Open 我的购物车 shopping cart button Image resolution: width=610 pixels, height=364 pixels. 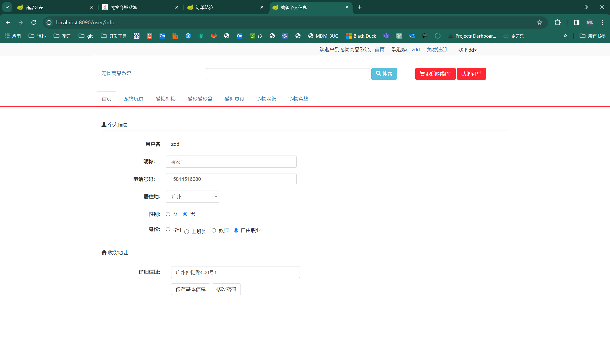(x=435, y=74)
